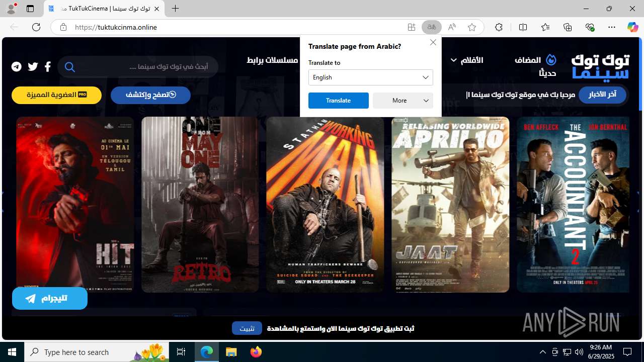Click the taskbar search box
Viewport: 644px width, 362px height.
(x=97, y=352)
